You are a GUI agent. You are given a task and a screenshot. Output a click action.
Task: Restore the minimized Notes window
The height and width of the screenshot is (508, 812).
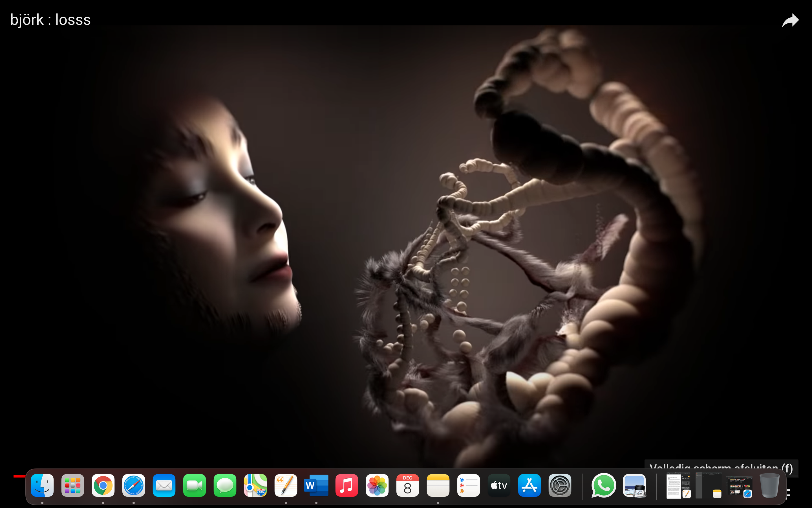[709, 485]
